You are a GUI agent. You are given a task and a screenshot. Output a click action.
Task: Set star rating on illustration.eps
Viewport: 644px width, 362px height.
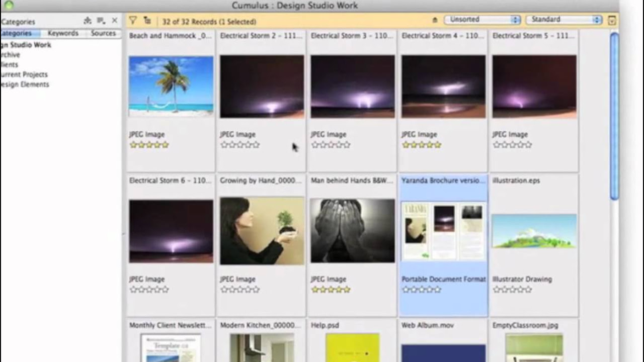tap(513, 290)
